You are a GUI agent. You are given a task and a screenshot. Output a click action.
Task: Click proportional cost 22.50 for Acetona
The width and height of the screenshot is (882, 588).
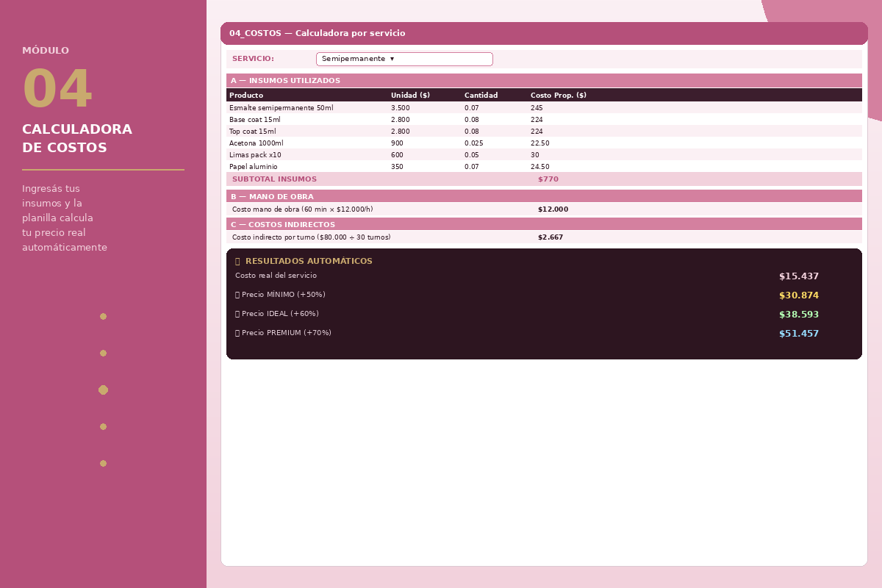[x=539, y=143]
